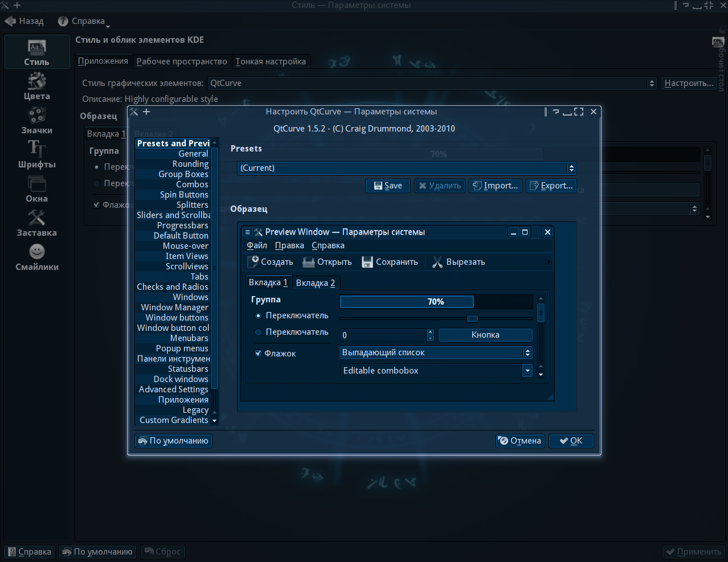Click the Import... button
Screen dimensions: 728x562
click(496, 186)
